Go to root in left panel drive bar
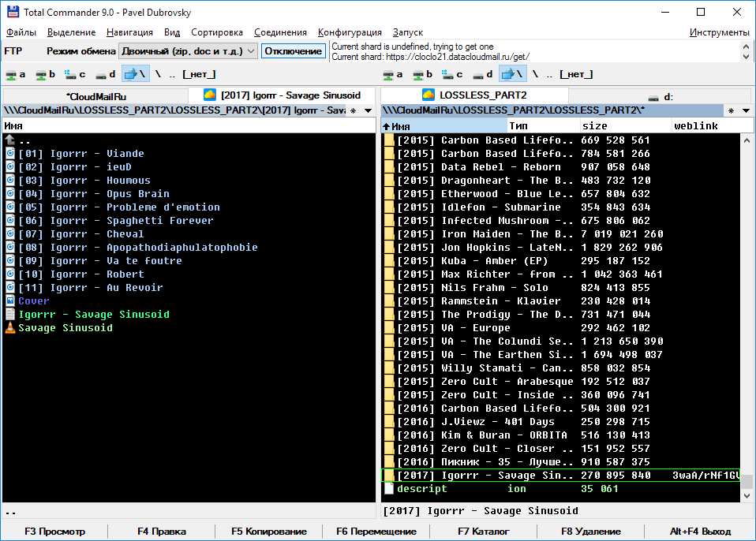This screenshot has height=541, width=756. (x=158, y=74)
